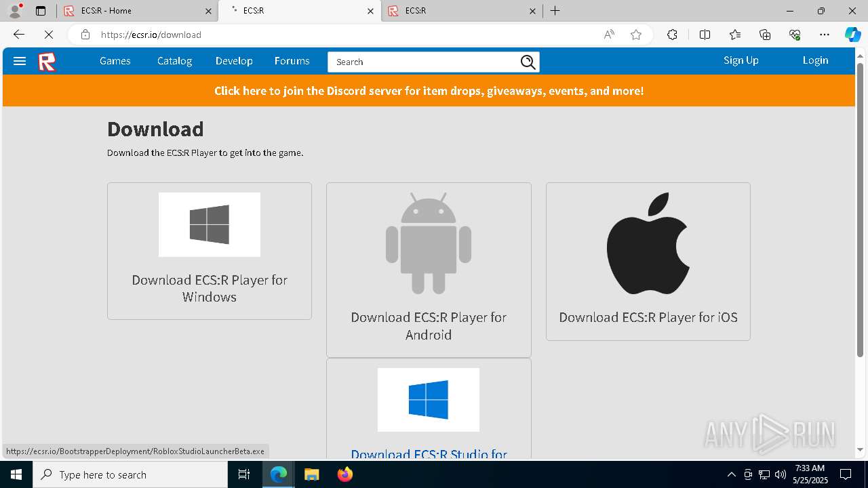Click the scrollbar down arrow
Viewport: 868px width, 488px height.
(x=860, y=449)
